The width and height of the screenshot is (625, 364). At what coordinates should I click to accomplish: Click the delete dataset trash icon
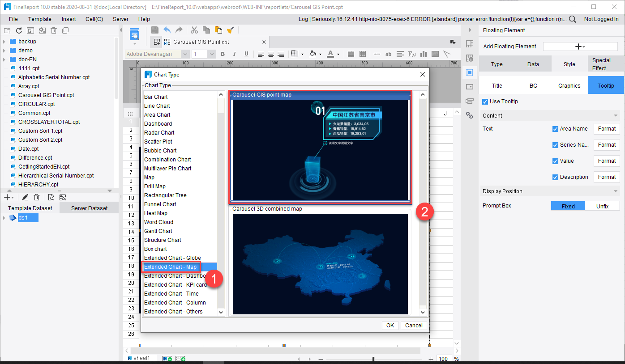[x=37, y=197]
